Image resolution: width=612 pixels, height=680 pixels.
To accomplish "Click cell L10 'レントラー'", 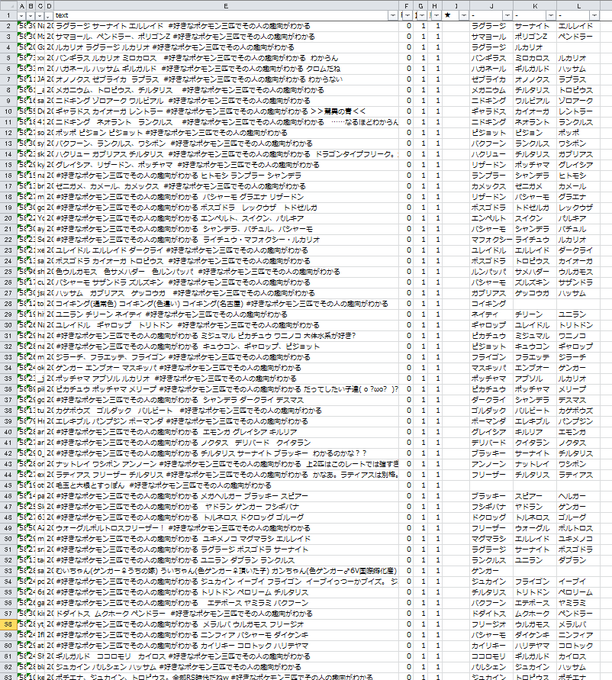I will click(579, 111).
